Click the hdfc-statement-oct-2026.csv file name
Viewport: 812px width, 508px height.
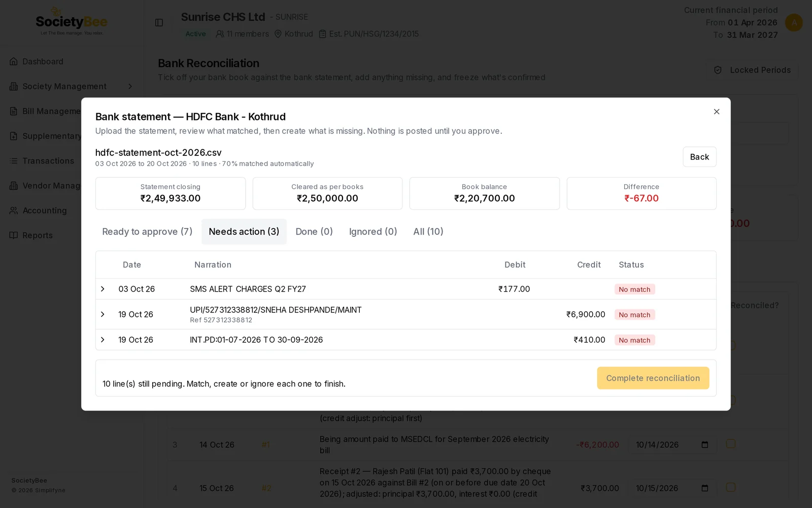(158, 152)
